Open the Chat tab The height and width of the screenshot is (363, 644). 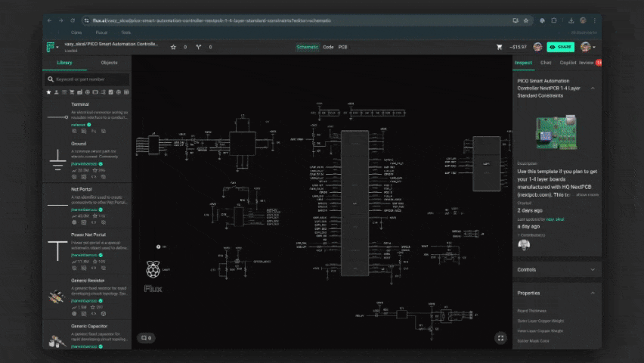click(x=545, y=63)
